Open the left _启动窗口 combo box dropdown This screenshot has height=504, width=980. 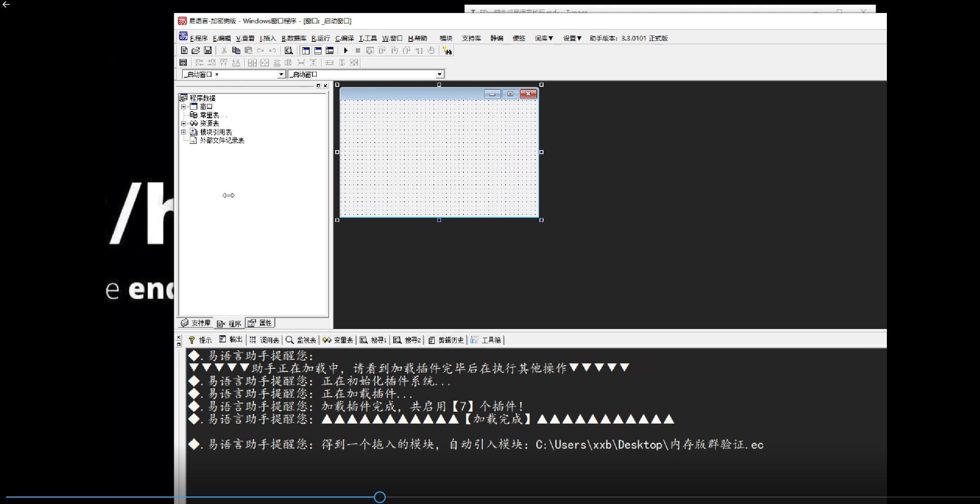point(281,74)
